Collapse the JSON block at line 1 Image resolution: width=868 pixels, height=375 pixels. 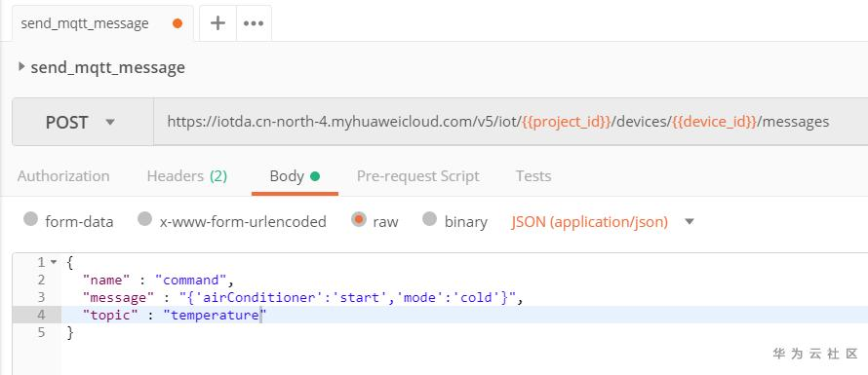pos(54,262)
